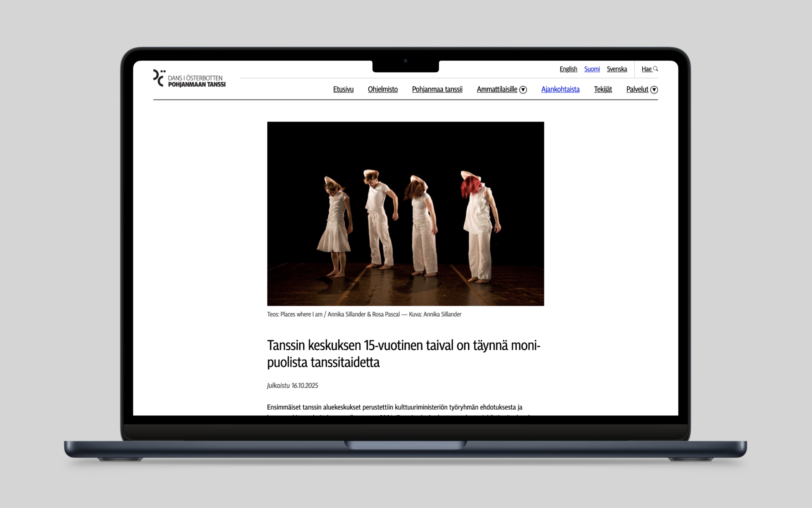Click the Ammattilaisille menu label
Viewport: 812px width, 508px height.
pos(497,89)
